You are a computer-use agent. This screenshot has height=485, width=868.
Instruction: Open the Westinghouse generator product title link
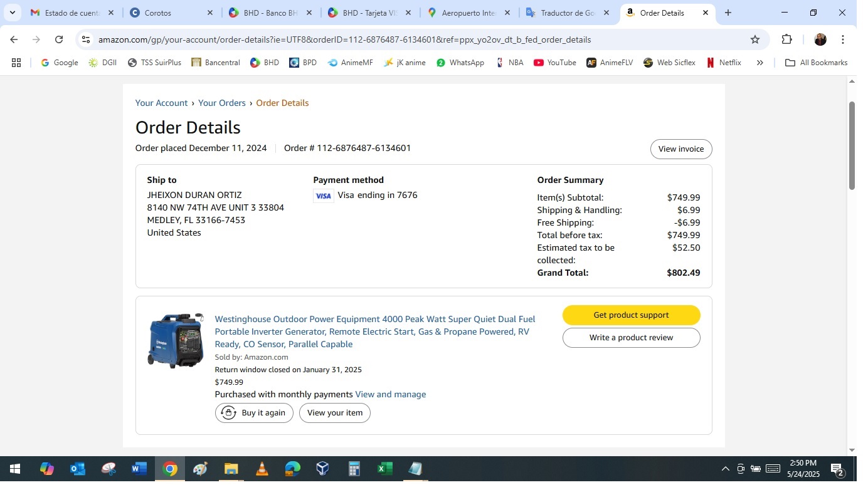click(x=375, y=331)
